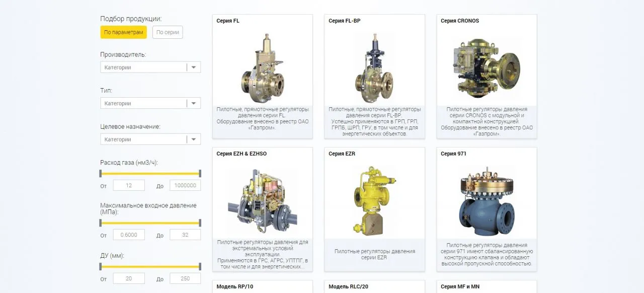Open the Серия CRONOS regulator image

[x=487, y=68]
